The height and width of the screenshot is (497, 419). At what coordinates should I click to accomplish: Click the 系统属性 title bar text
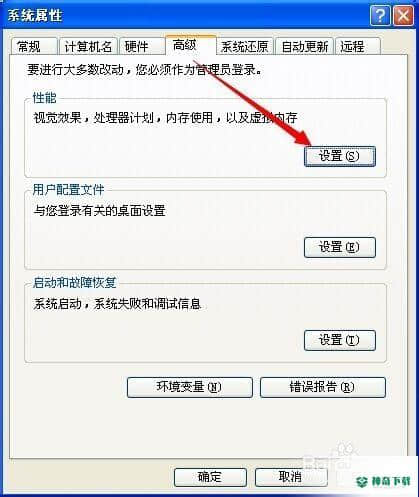tap(35, 16)
